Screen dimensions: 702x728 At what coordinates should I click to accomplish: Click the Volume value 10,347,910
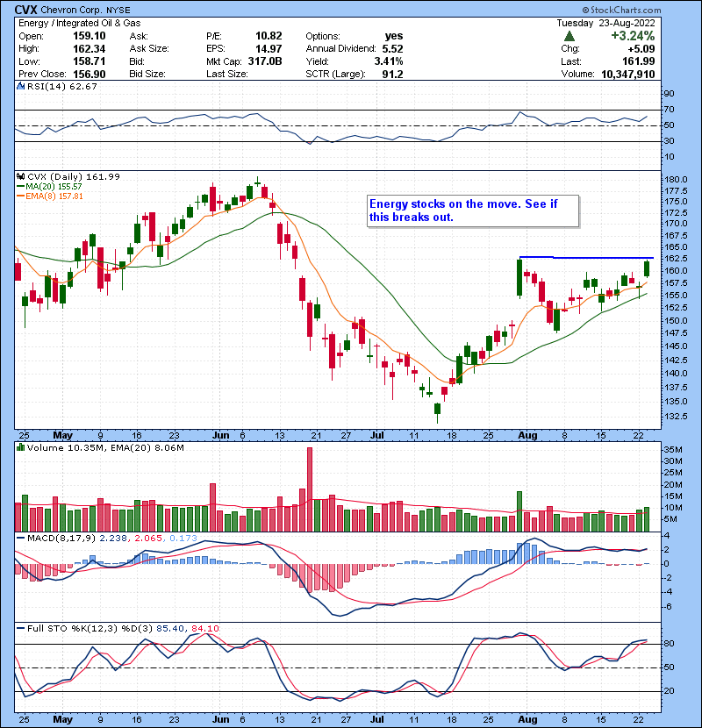[x=628, y=75]
